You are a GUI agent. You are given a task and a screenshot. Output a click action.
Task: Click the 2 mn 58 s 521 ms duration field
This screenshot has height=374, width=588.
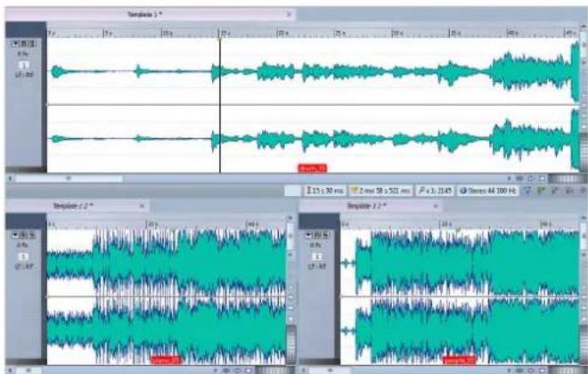380,191
